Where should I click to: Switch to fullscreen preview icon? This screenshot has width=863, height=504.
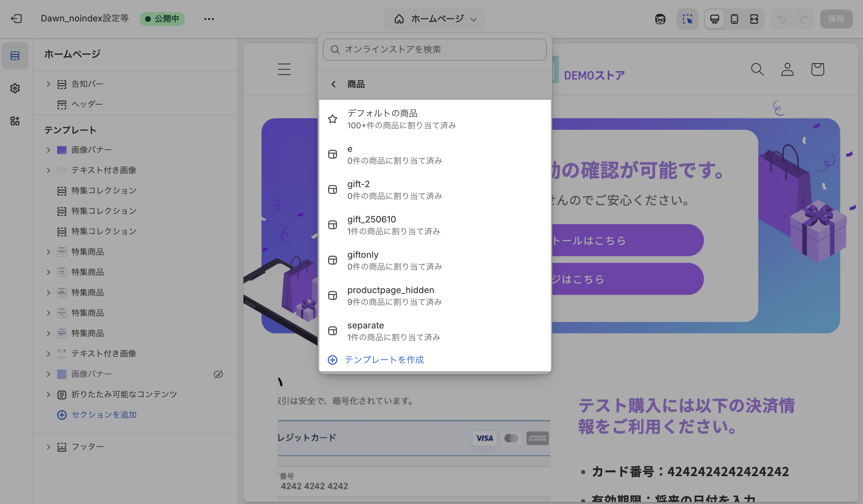754,19
